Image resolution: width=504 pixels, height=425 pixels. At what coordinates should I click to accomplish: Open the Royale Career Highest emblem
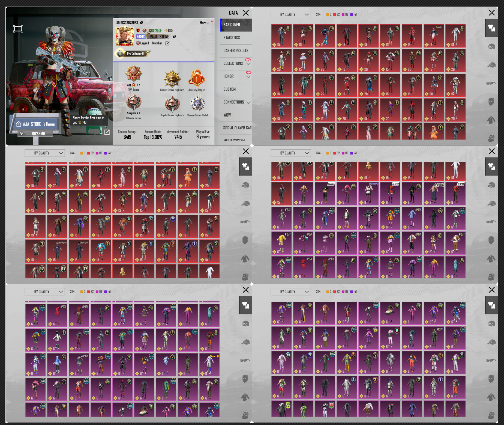[172, 104]
